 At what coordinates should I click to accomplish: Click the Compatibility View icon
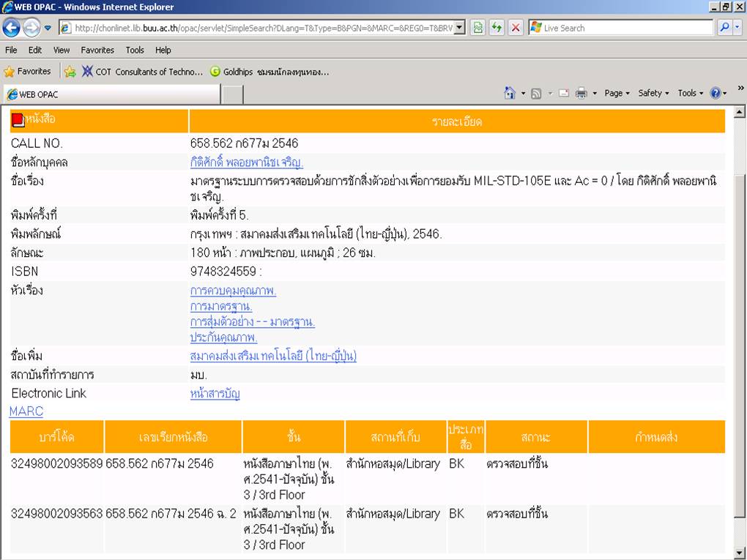pyautogui.click(x=477, y=28)
